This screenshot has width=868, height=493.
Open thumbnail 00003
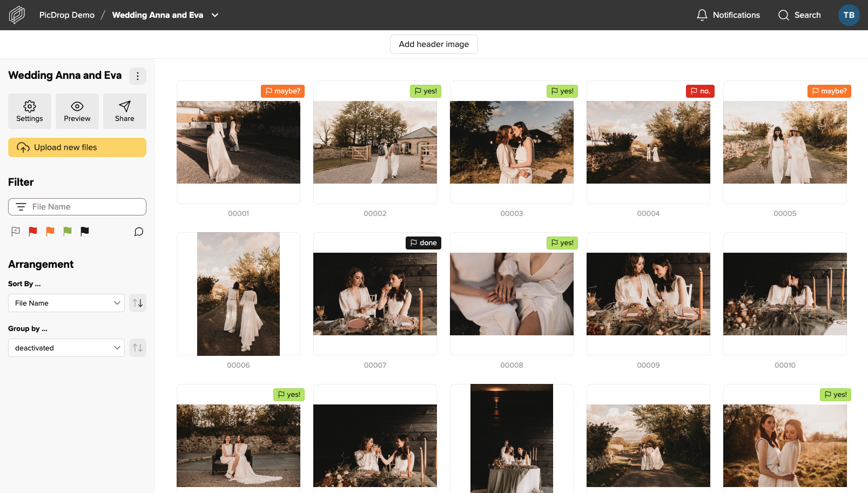pyautogui.click(x=512, y=142)
